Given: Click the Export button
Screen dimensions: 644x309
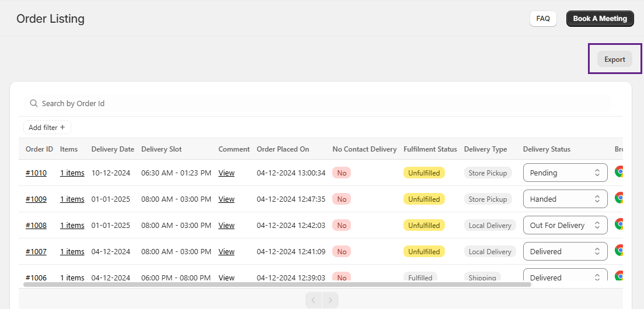Looking at the screenshot, I should (614, 59).
